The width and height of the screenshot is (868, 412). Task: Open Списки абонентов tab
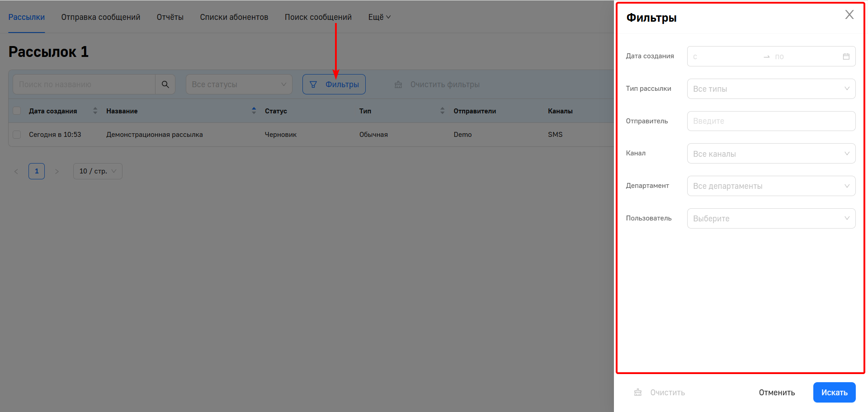pos(234,17)
